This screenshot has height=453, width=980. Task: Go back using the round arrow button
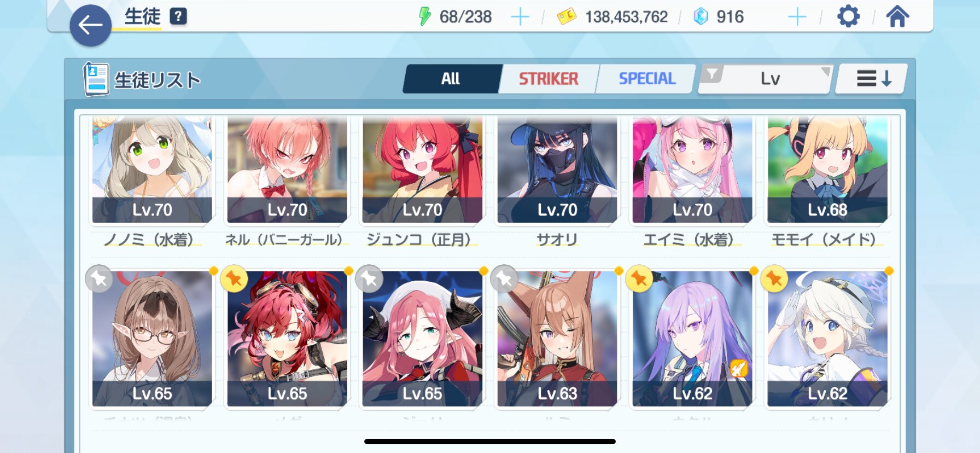90,25
